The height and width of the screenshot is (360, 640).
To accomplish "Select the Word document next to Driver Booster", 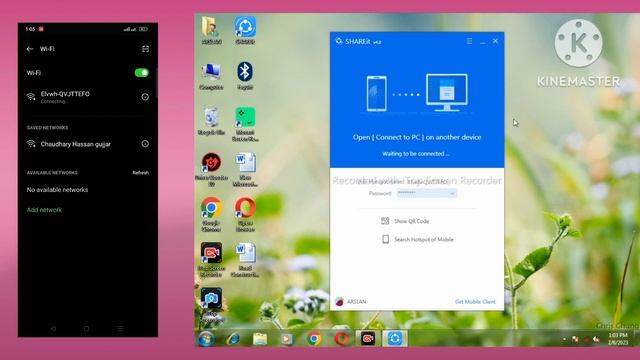I will (x=245, y=169).
